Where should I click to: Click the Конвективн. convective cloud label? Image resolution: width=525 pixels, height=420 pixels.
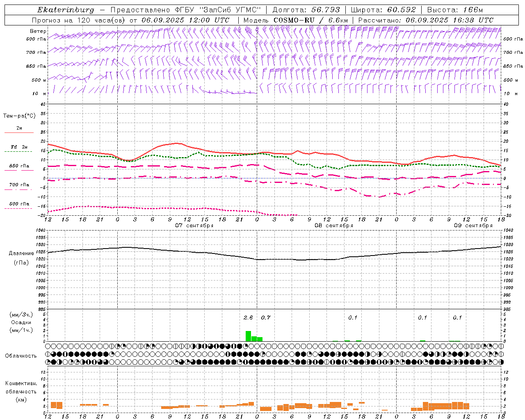(x=21, y=383)
